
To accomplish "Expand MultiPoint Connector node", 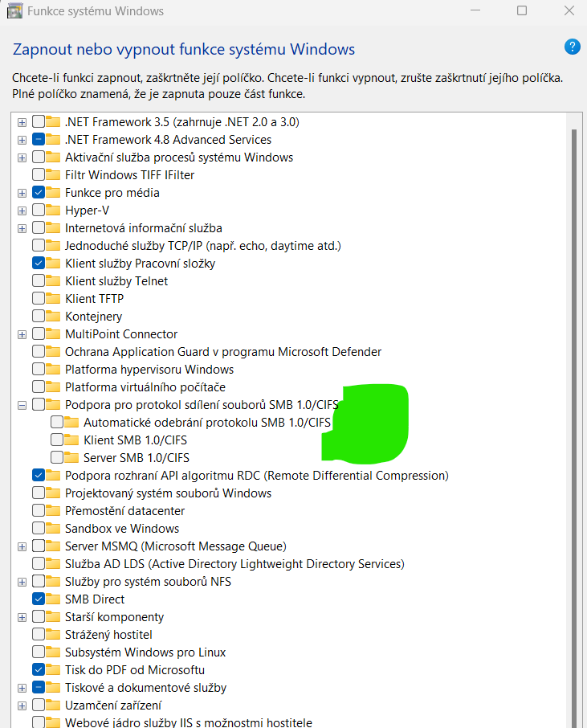I will point(22,334).
